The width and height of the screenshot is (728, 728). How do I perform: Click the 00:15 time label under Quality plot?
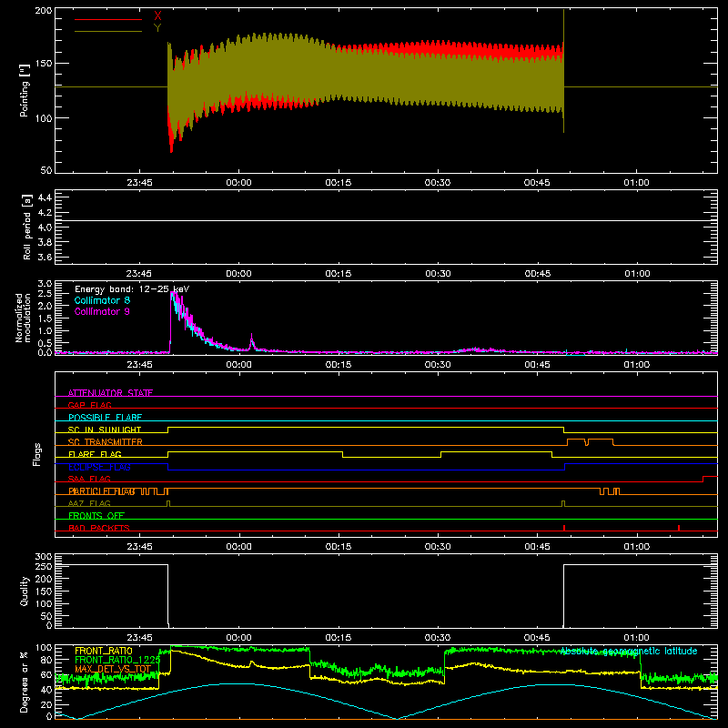338,638
